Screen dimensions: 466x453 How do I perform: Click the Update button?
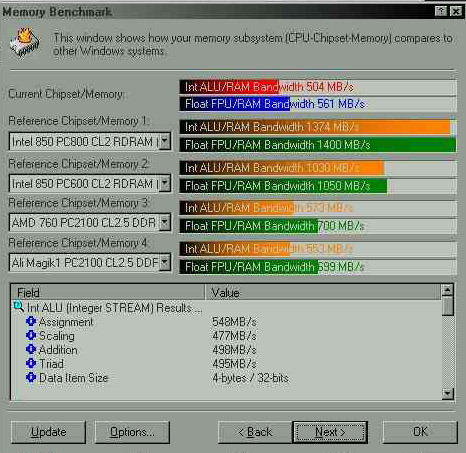pyautogui.click(x=48, y=432)
